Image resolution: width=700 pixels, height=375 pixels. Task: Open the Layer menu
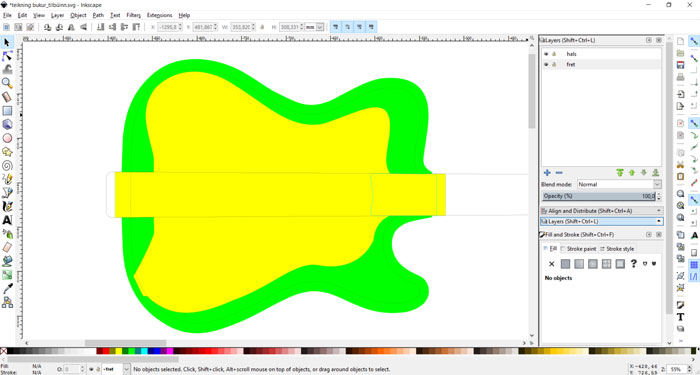(x=58, y=15)
